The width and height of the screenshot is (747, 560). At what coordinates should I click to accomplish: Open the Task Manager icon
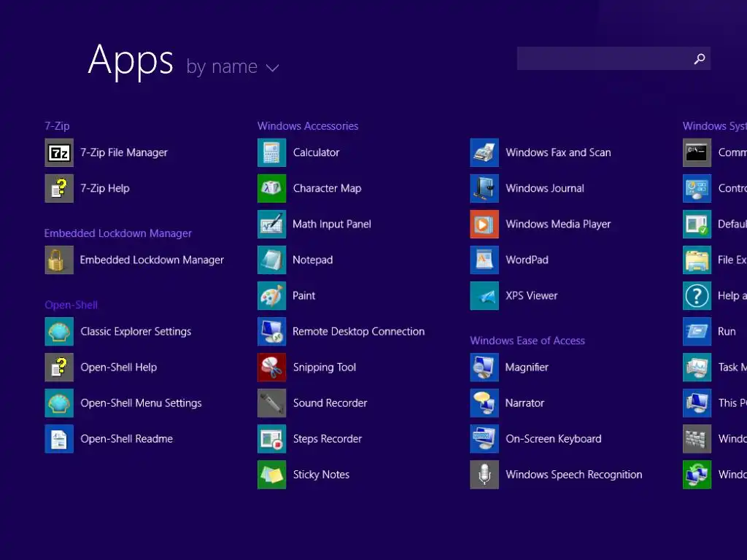[697, 367]
